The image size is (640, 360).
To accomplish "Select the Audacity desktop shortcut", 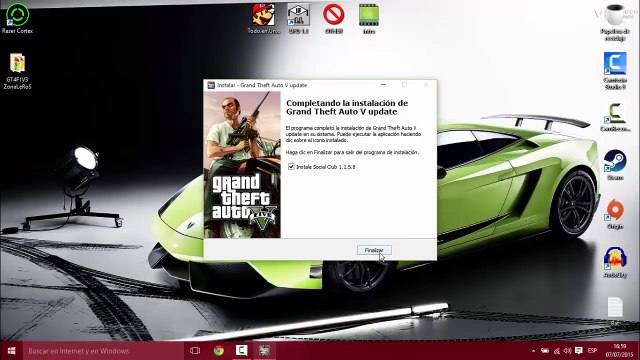I will [x=615, y=262].
